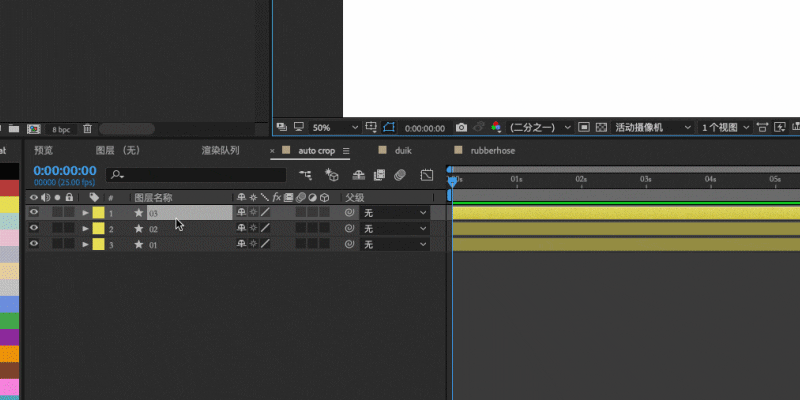Take a snapshot with the camera icon
800x400 pixels.
(461, 127)
